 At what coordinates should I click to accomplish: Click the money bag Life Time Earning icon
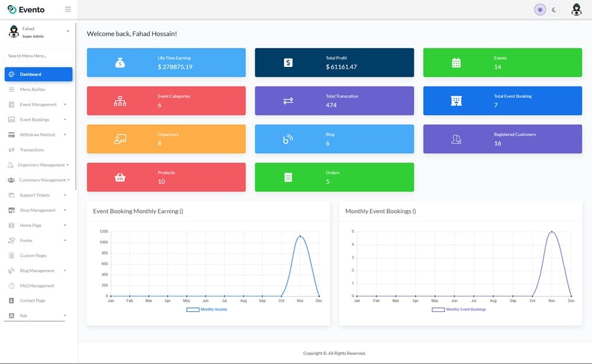(x=120, y=63)
